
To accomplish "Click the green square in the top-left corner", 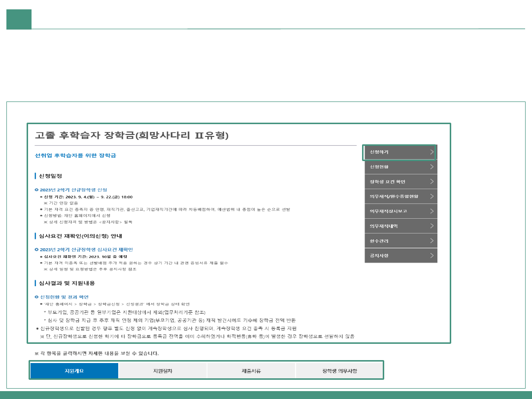I will click(19, 19).
